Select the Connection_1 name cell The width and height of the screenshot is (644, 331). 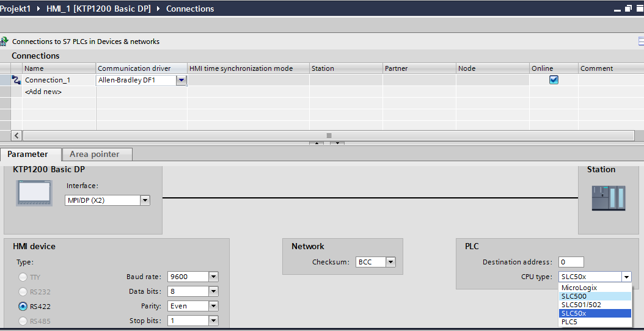(x=59, y=81)
